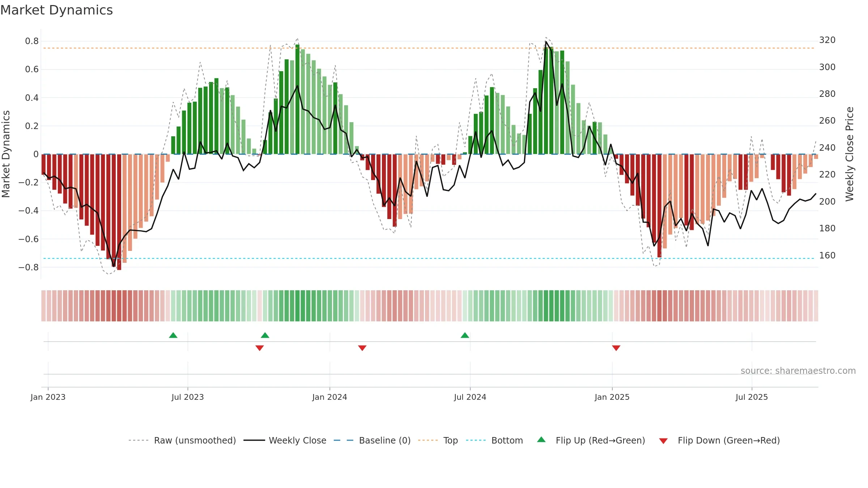This screenshot has width=868, height=488.
Task: Click the Raw (unsmoothed) legend entry
Action: pyautogui.click(x=182, y=440)
